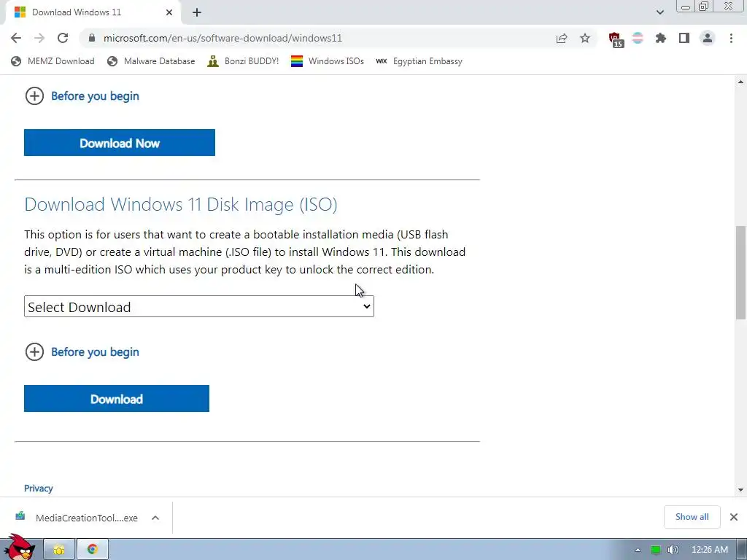Screen dimensions: 747x560
Task: Click the address bar URL
Action: pos(222,38)
